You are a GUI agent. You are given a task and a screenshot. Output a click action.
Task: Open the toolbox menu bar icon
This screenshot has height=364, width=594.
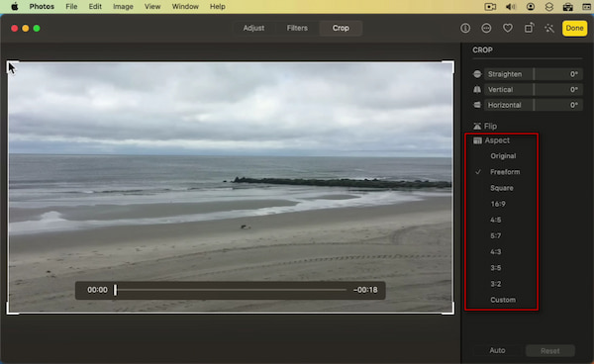coord(568,7)
